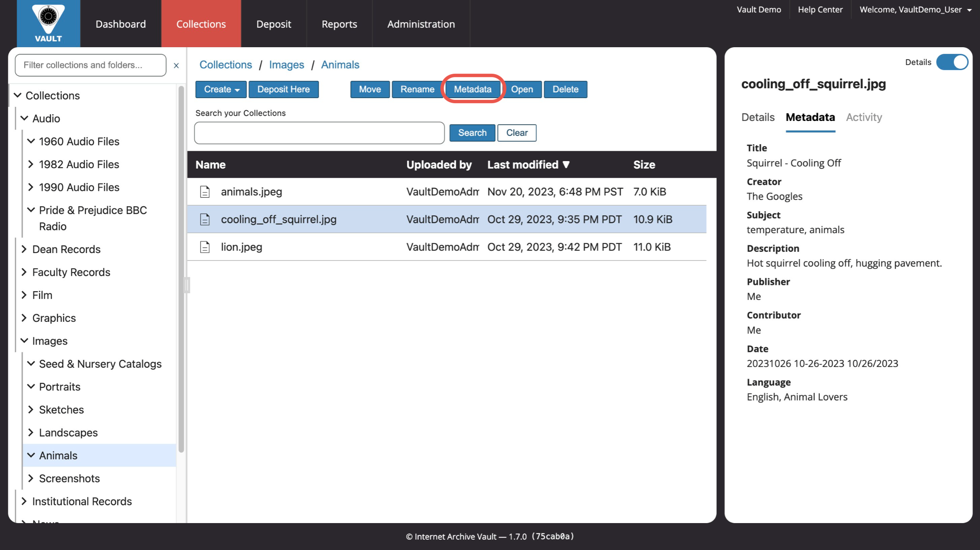This screenshot has width=980, height=550.
Task: Expand the 1982 Audio Files chevron
Action: (31, 164)
